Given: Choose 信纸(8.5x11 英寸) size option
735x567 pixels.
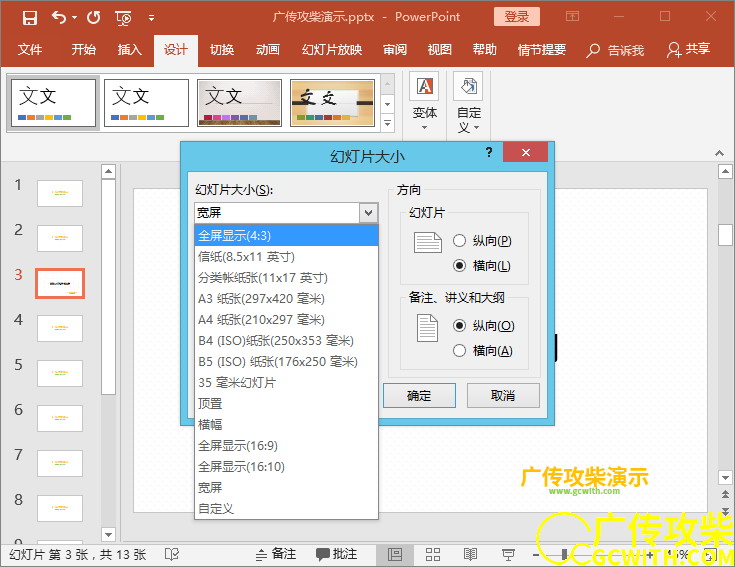Looking at the screenshot, I should [286, 257].
